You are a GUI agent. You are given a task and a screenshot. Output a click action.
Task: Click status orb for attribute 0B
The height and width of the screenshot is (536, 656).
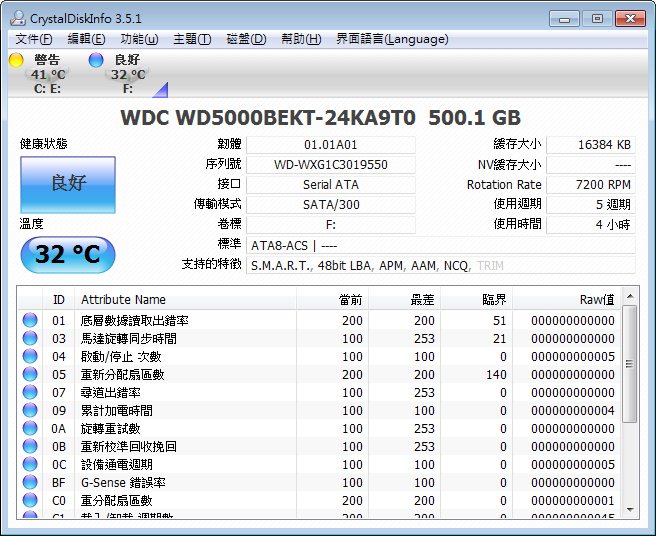tap(30, 446)
